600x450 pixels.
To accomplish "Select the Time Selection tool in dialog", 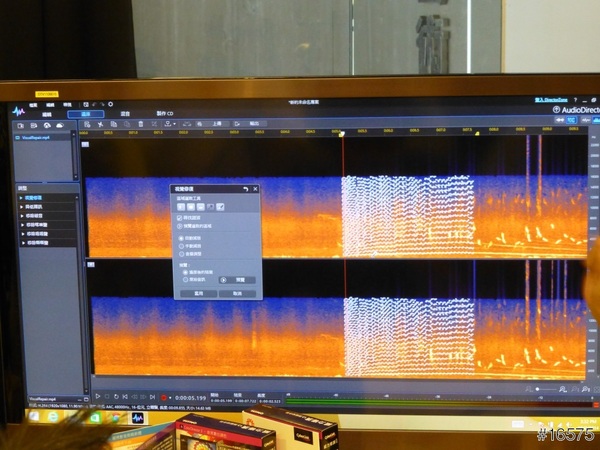I will (181, 207).
